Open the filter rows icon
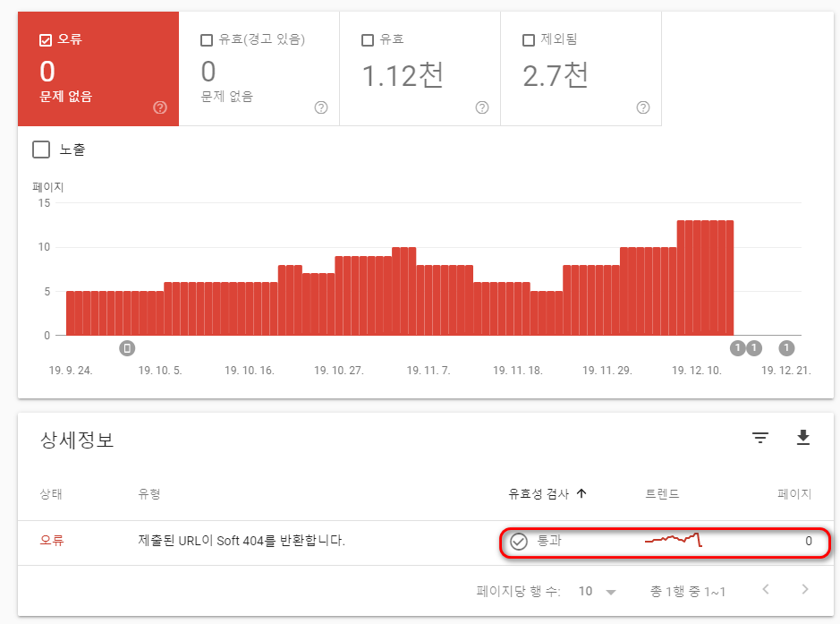The height and width of the screenshot is (624, 840). coord(760,438)
